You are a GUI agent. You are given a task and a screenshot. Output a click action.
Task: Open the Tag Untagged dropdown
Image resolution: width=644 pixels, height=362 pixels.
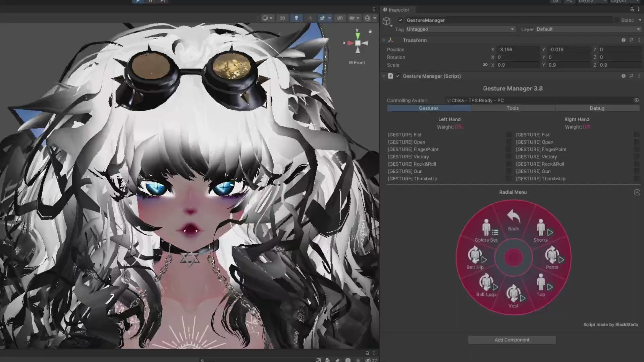pos(460,29)
